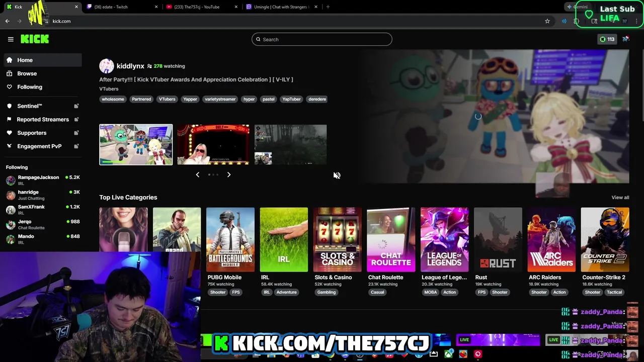Select the MOBA tag under League of Legends

click(431, 292)
